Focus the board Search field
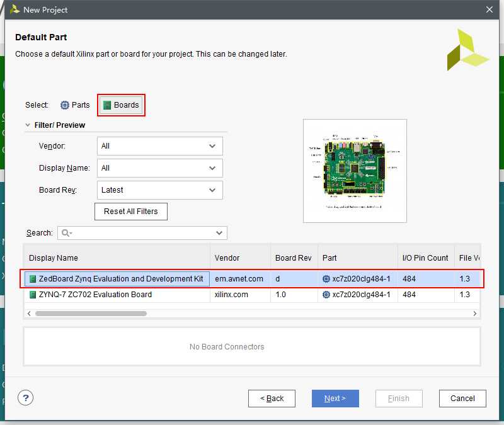The image size is (504, 425). click(x=142, y=233)
